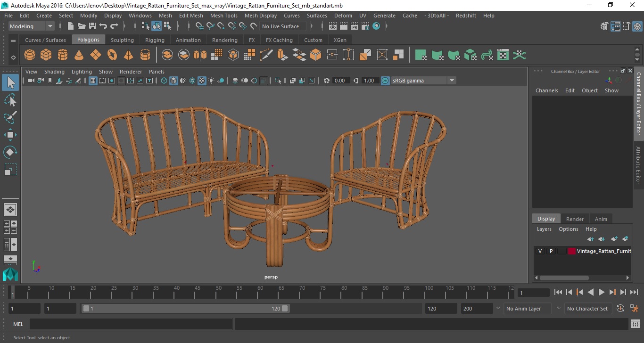Screen dimensions: 644x343
Task: Click the Open Scene folder icon
Action: click(82, 26)
